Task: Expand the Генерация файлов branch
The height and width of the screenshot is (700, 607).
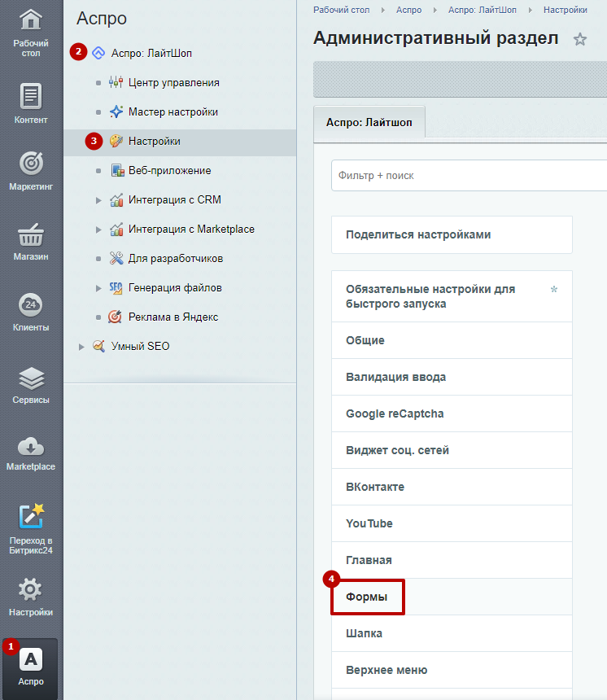Action: coord(98,288)
